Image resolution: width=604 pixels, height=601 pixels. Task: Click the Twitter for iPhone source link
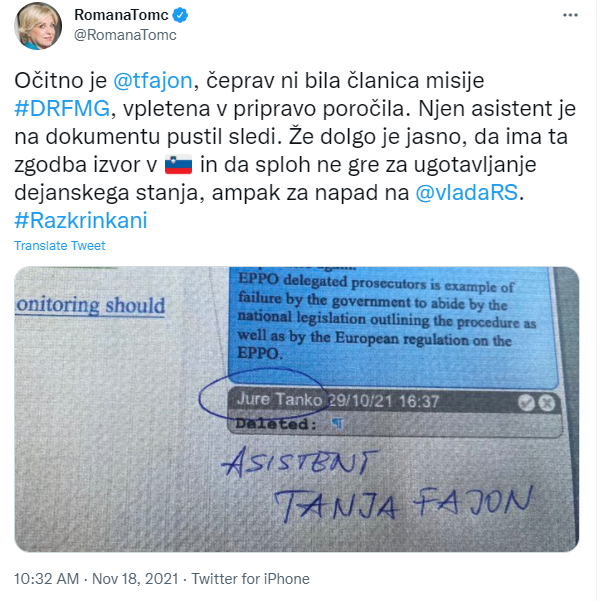click(250, 579)
